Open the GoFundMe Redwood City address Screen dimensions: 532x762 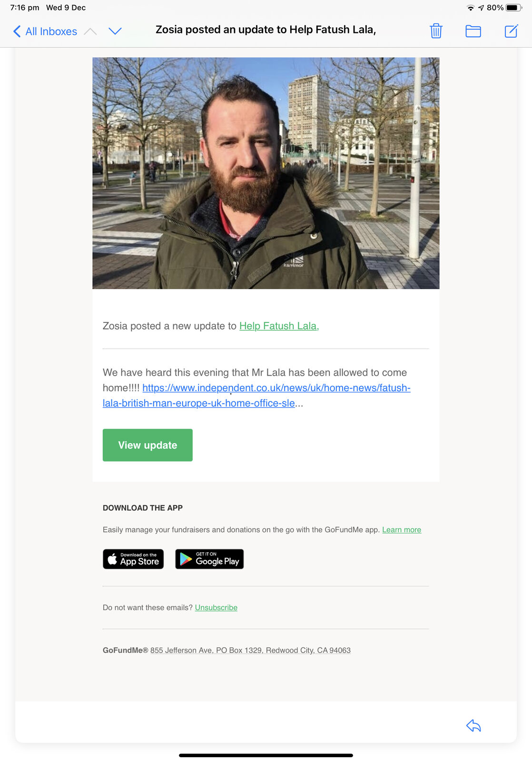coord(250,650)
